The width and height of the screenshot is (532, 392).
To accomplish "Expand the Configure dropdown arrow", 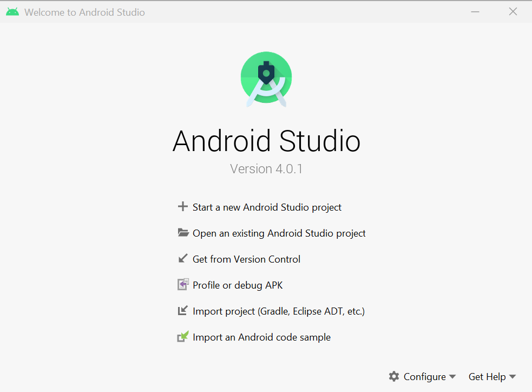I will [452, 377].
